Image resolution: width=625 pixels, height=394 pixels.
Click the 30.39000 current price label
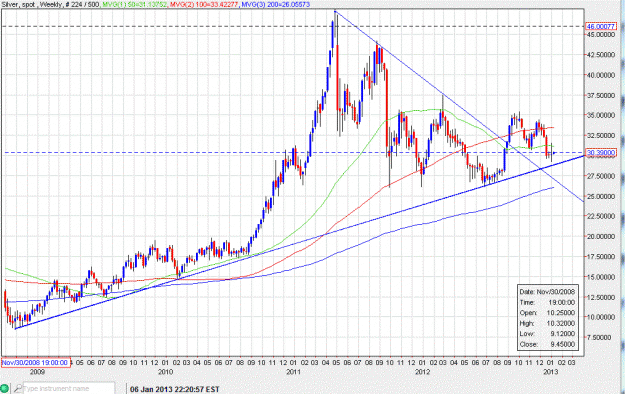coord(601,152)
